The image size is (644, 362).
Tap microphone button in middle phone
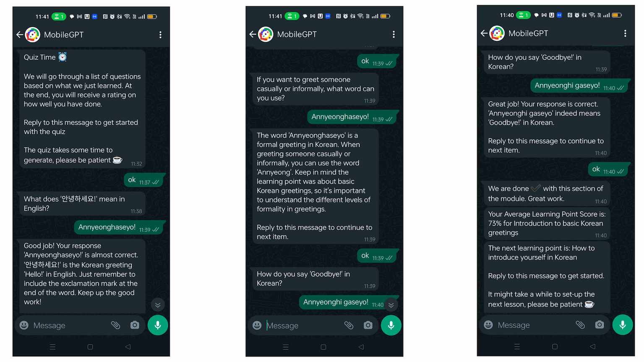coord(391,325)
